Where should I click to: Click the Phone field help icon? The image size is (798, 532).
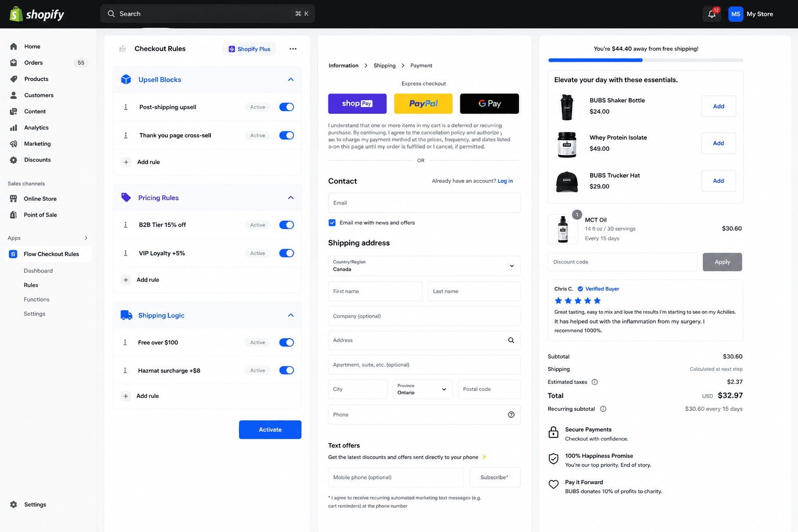coord(511,415)
